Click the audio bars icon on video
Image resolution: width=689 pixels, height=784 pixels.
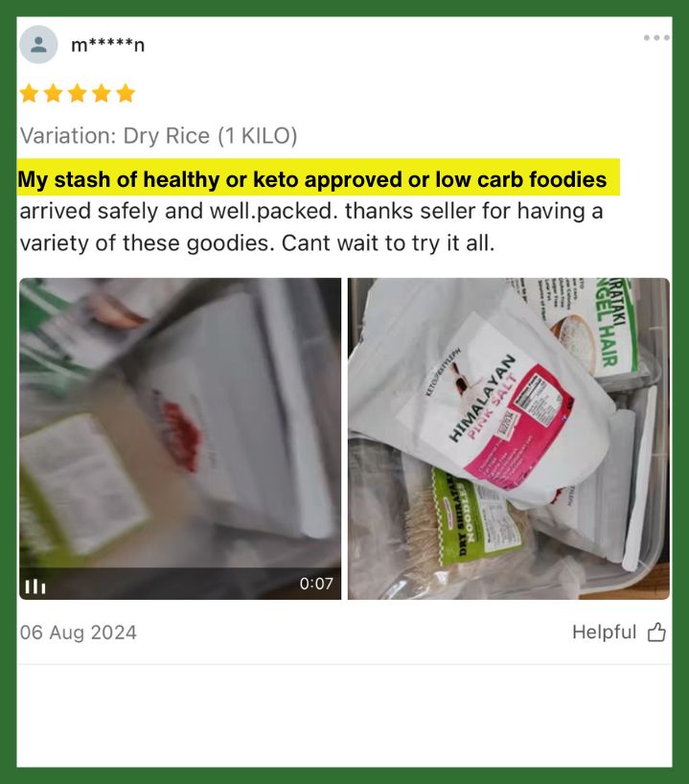pyautogui.click(x=35, y=586)
